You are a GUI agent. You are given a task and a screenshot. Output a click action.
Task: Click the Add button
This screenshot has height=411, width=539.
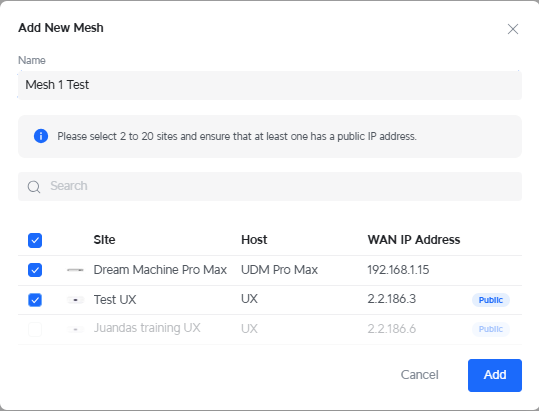coord(495,375)
